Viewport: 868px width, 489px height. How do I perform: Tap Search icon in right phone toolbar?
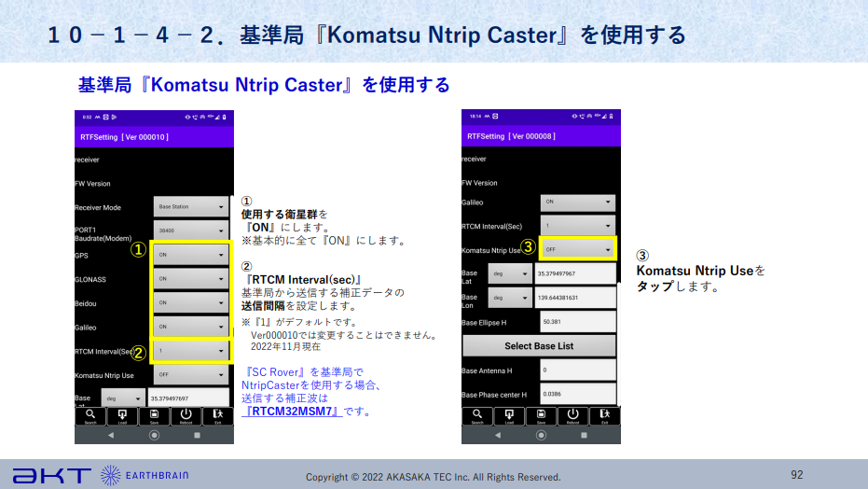click(477, 416)
